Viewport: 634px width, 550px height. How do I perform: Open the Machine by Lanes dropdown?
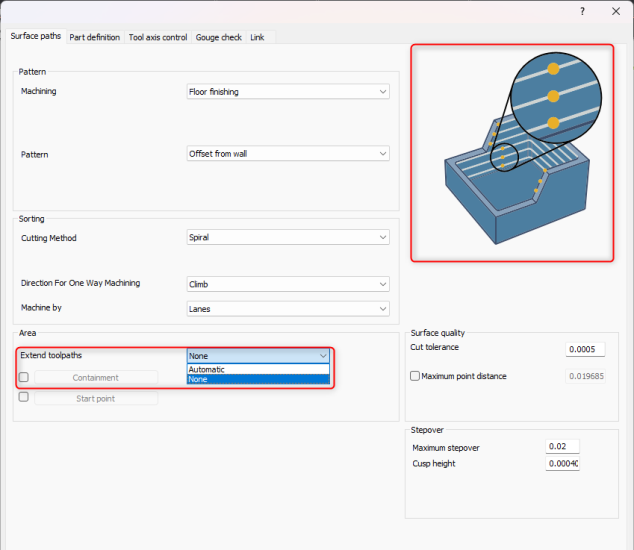(x=288, y=309)
